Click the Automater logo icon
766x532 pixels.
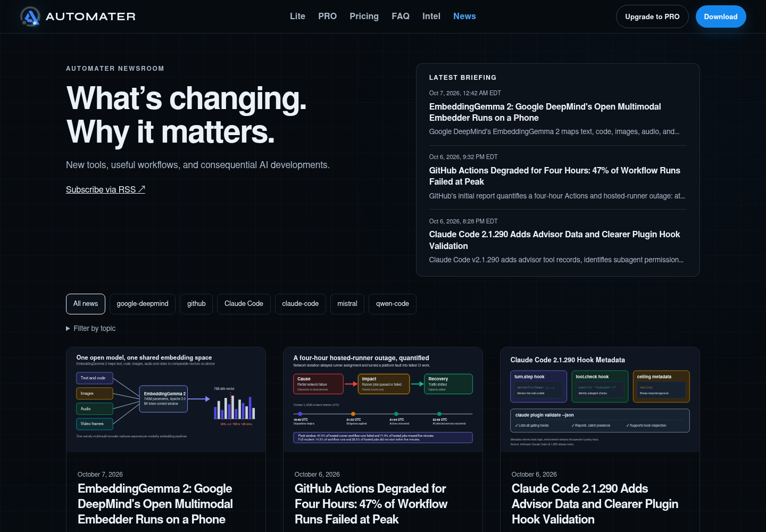pos(30,16)
